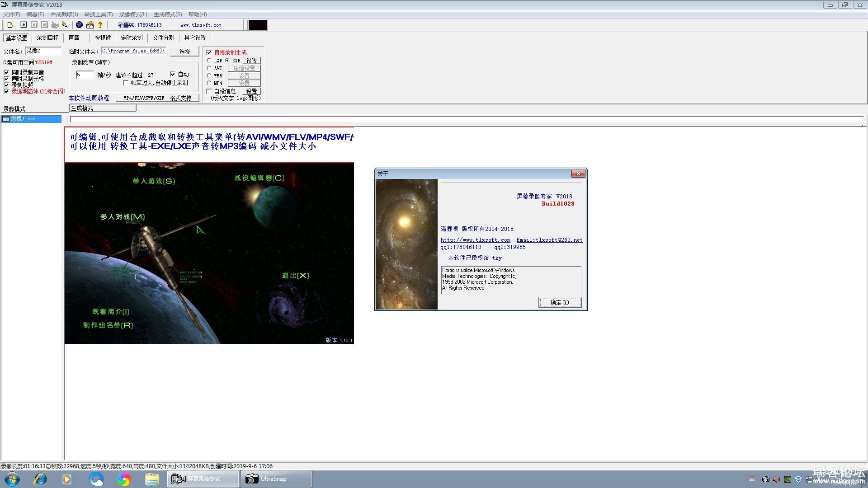Viewport: 868px width, 488px height.
Task: Select the EXE format radio button
Action: pos(227,61)
